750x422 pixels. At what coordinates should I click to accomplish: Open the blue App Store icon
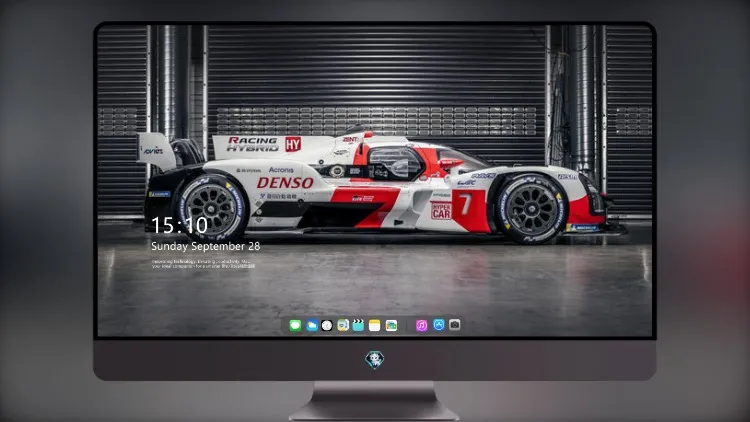coord(439,325)
